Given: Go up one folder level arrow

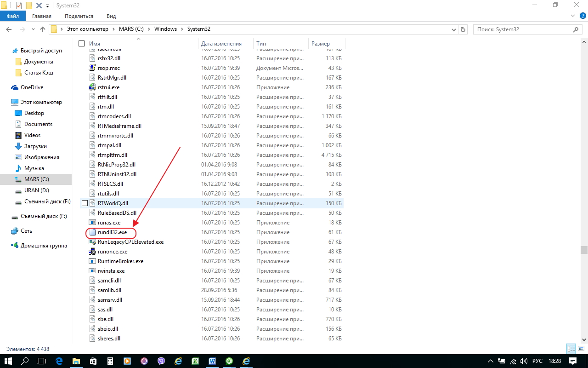Looking at the screenshot, I should [43, 29].
